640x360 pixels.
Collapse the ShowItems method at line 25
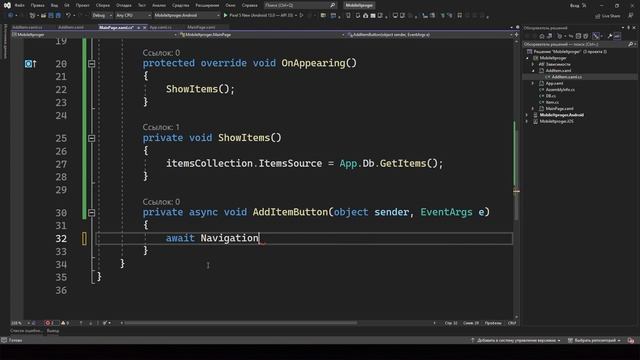pos(91,138)
